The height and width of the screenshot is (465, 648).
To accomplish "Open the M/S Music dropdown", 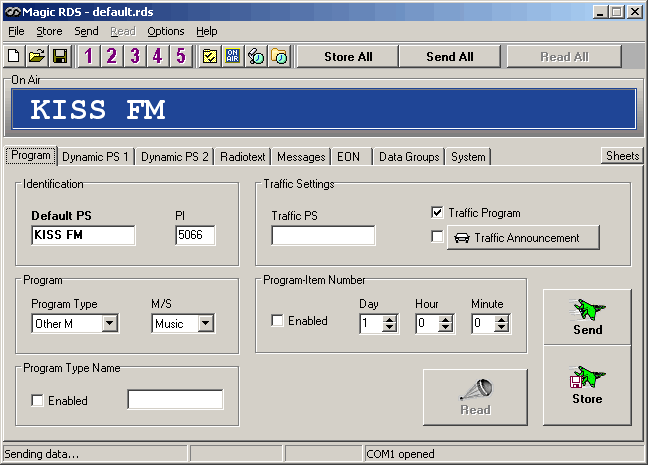I will click(205, 323).
